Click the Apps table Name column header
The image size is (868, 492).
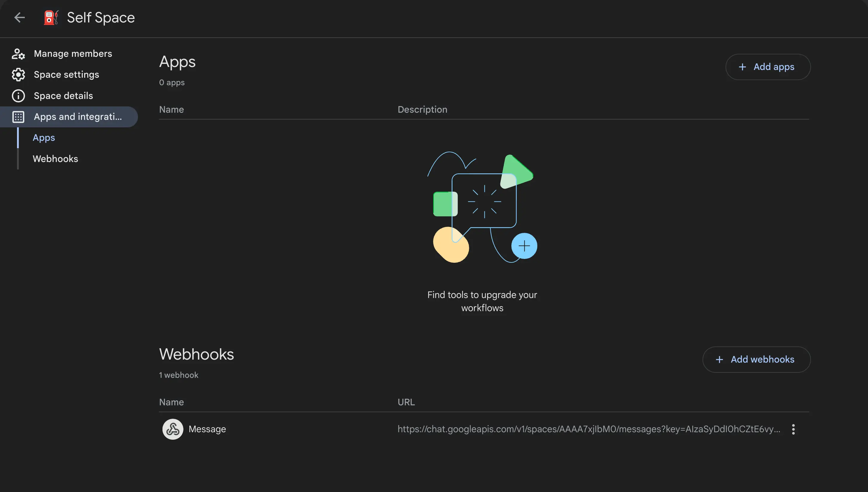[x=171, y=109]
